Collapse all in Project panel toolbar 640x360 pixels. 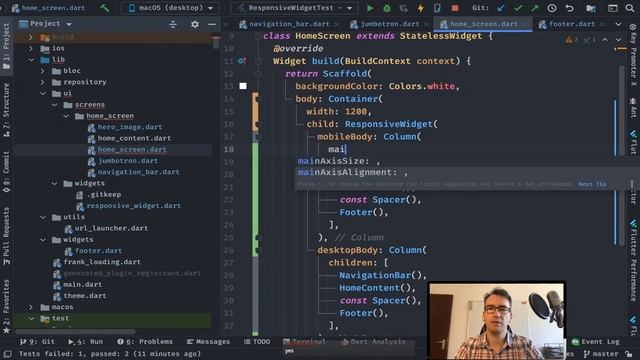[173, 24]
